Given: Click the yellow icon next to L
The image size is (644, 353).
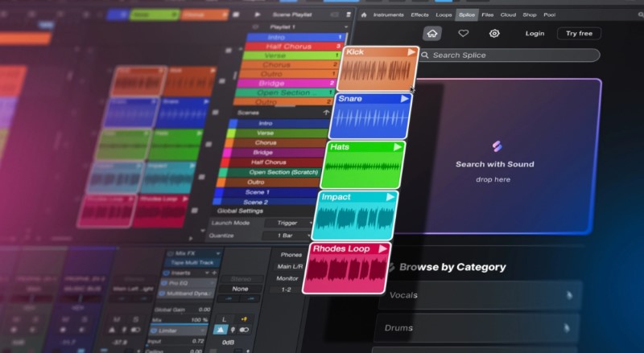Looking at the screenshot, I should pos(244,319).
